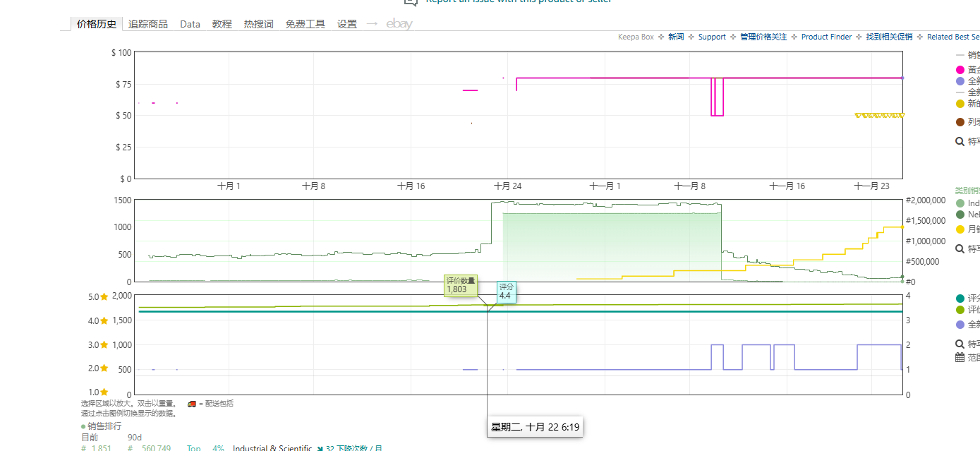Click the 90d column header
Viewport: 980px width, 451px height.
point(135,438)
